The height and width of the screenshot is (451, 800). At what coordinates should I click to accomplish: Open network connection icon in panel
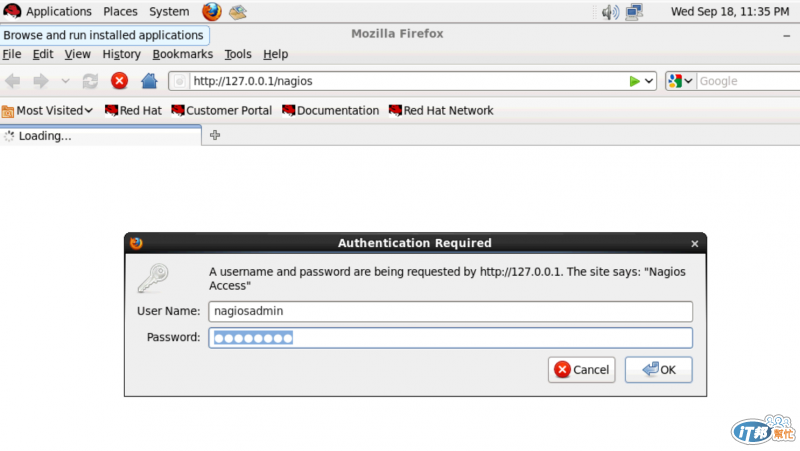pyautogui.click(x=634, y=12)
